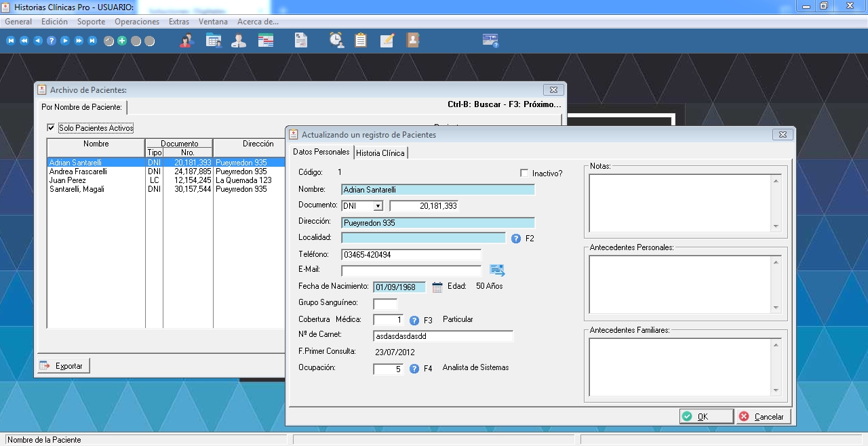Click calendar icon next to birth date
This screenshot has width=868, height=446.
pos(437,287)
